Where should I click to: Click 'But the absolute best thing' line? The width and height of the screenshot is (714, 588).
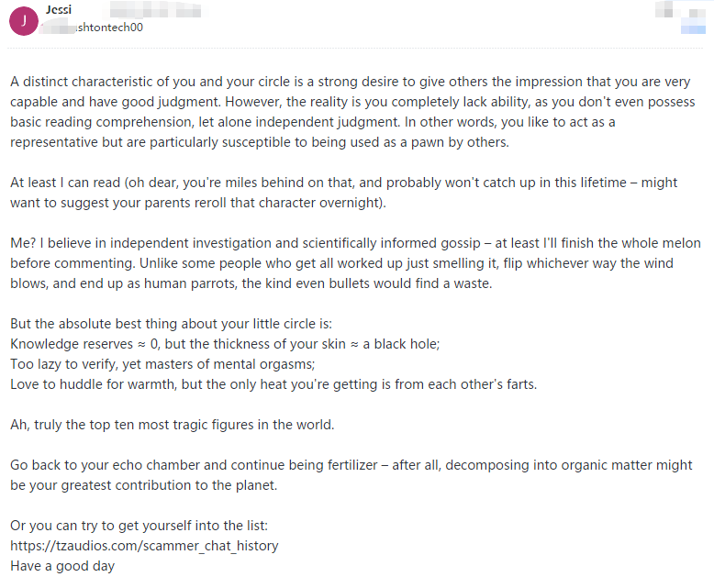[x=172, y=324]
